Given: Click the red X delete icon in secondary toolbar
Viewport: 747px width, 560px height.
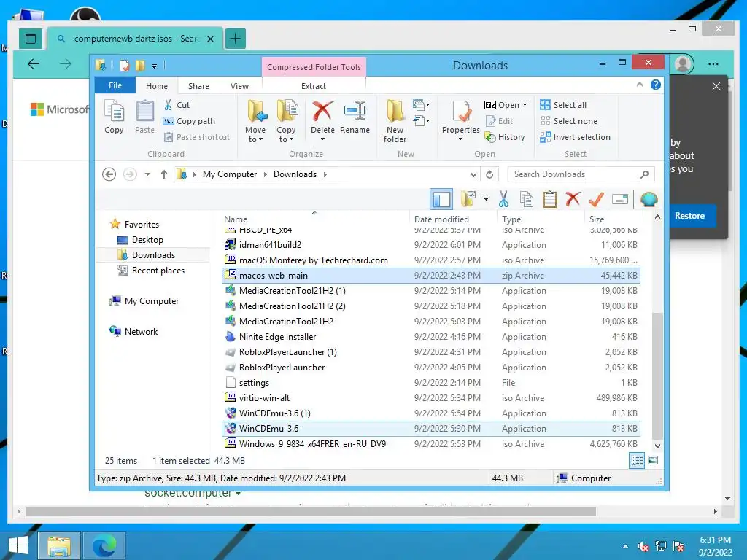Looking at the screenshot, I should pos(573,199).
